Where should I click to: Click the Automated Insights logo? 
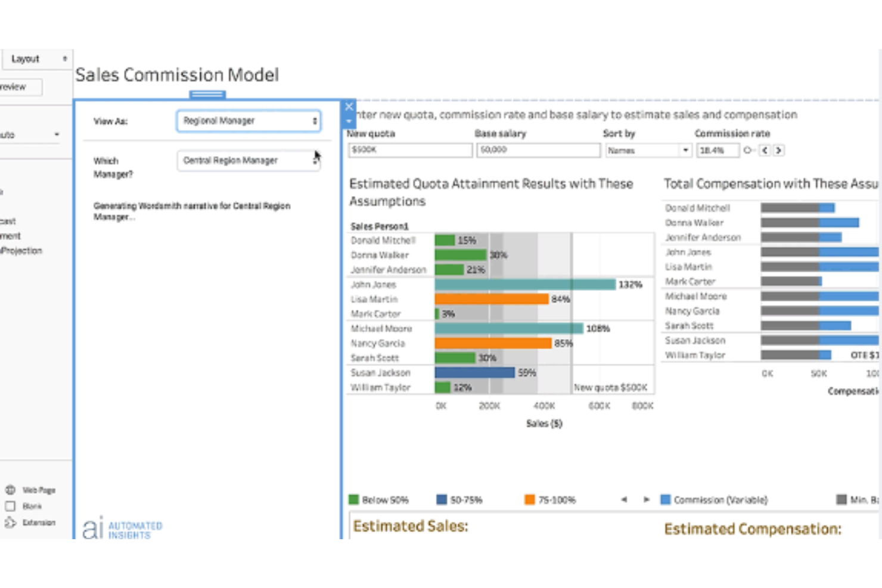coord(122,527)
